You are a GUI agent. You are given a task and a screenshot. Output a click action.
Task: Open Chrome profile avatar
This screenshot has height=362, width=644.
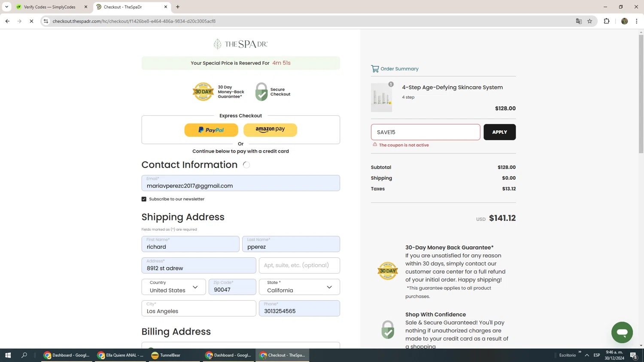[625, 21]
